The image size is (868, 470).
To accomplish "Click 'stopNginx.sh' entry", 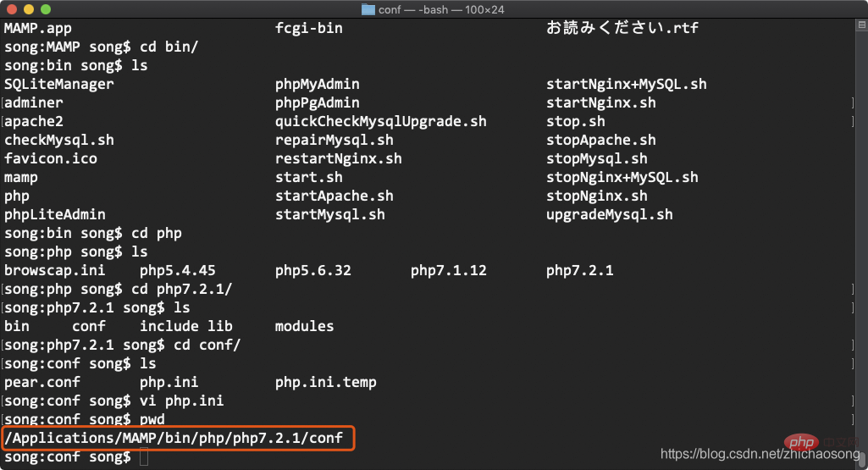I will 597,196.
